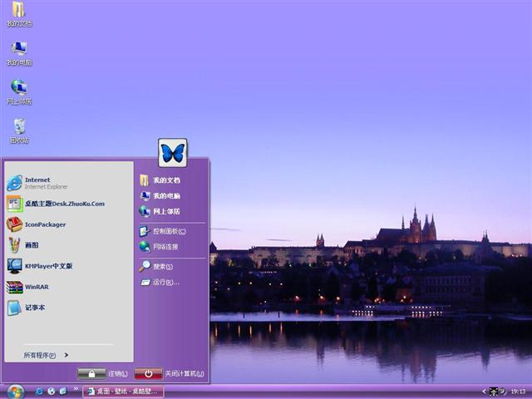This screenshot has height=399, width=532.
Task: Launch IconPackager from the Start menu
Action: coord(45,224)
